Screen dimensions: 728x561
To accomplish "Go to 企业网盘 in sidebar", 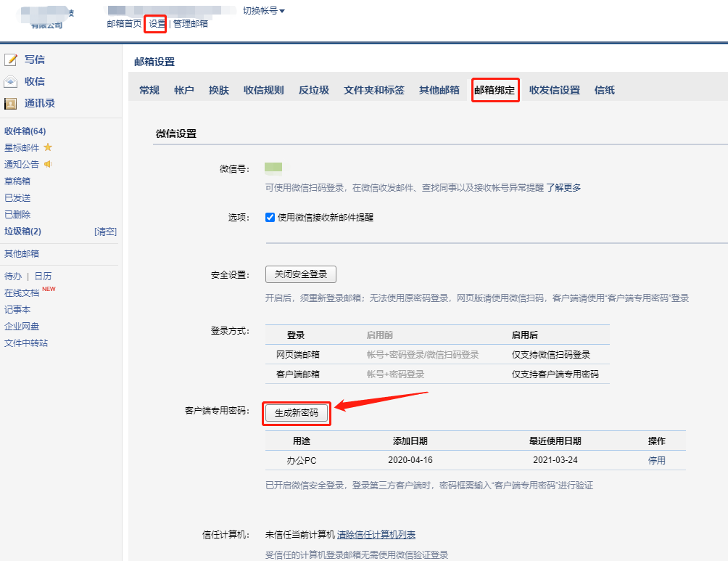I will coord(22,327).
